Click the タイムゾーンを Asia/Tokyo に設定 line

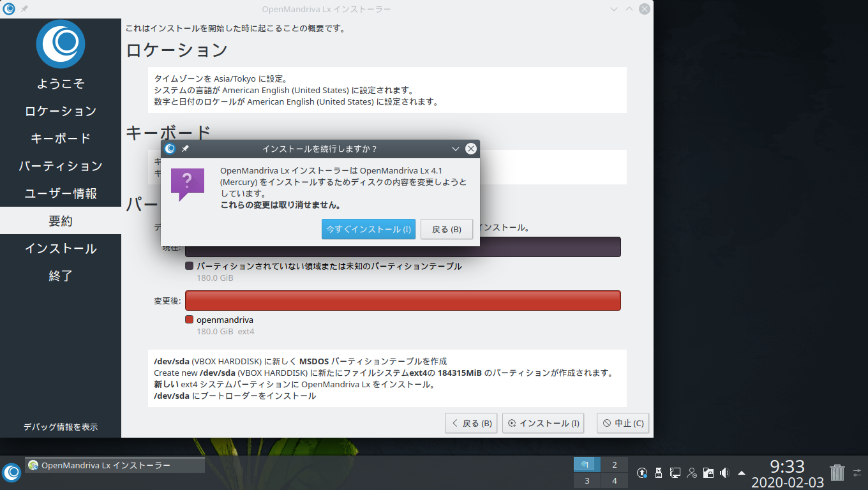[x=221, y=78]
